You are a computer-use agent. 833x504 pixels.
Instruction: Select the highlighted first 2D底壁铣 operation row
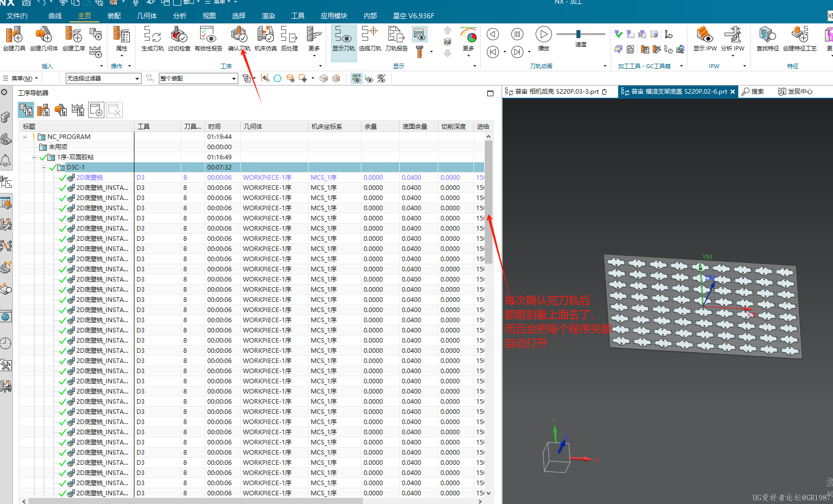(x=253, y=178)
